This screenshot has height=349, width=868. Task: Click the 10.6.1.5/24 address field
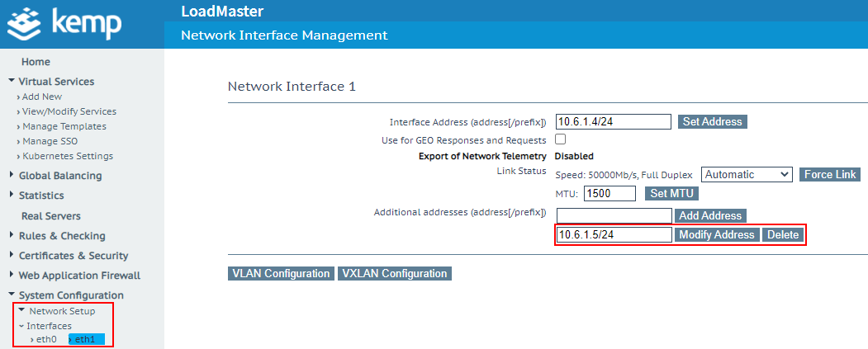pyautogui.click(x=614, y=235)
